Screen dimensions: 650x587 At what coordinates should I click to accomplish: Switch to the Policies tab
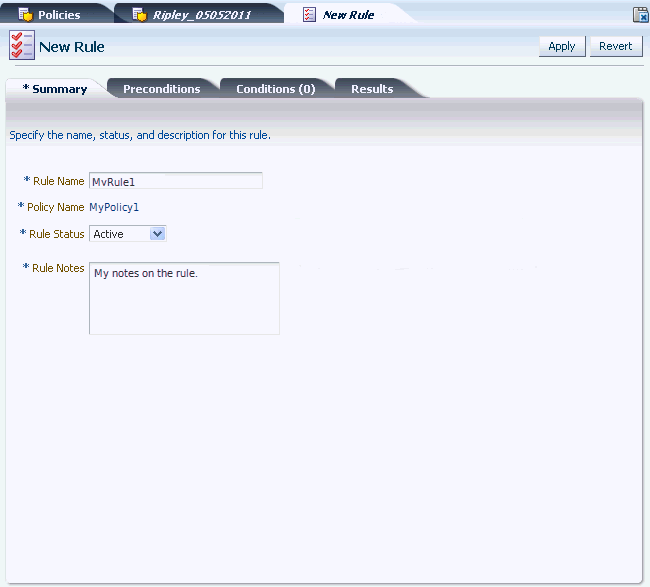pyautogui.click(x=59, y=15)
